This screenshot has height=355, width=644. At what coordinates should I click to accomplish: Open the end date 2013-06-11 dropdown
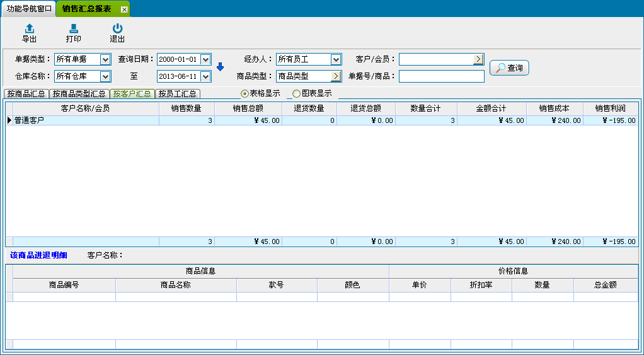tap(205, 76)
